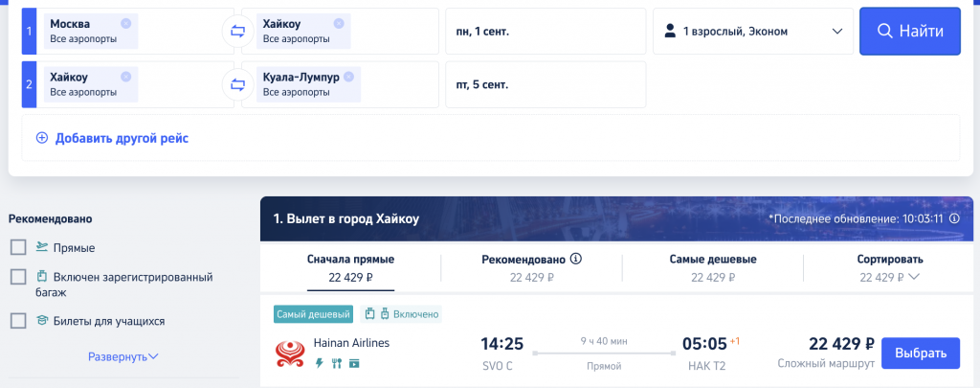Click the Hainan Airlines logo
Viewport: 980px width, 388px height.
click(290, 354)
